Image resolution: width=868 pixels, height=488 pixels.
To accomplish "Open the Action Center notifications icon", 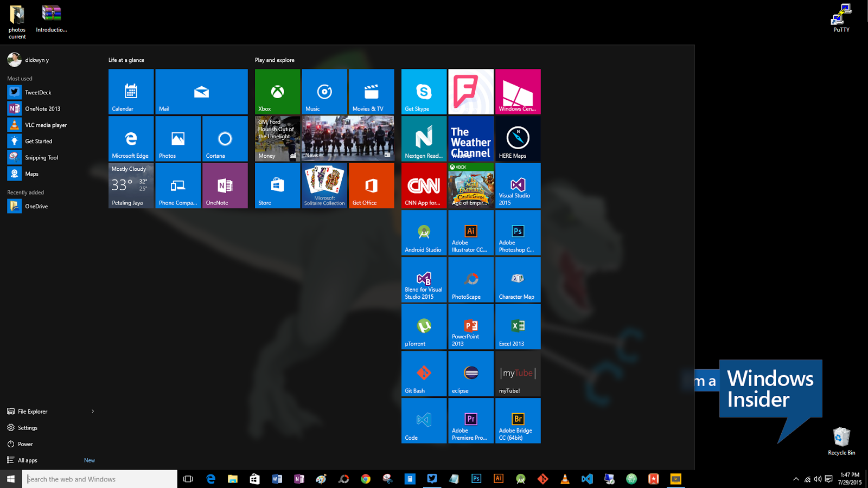I will point(828,479).
